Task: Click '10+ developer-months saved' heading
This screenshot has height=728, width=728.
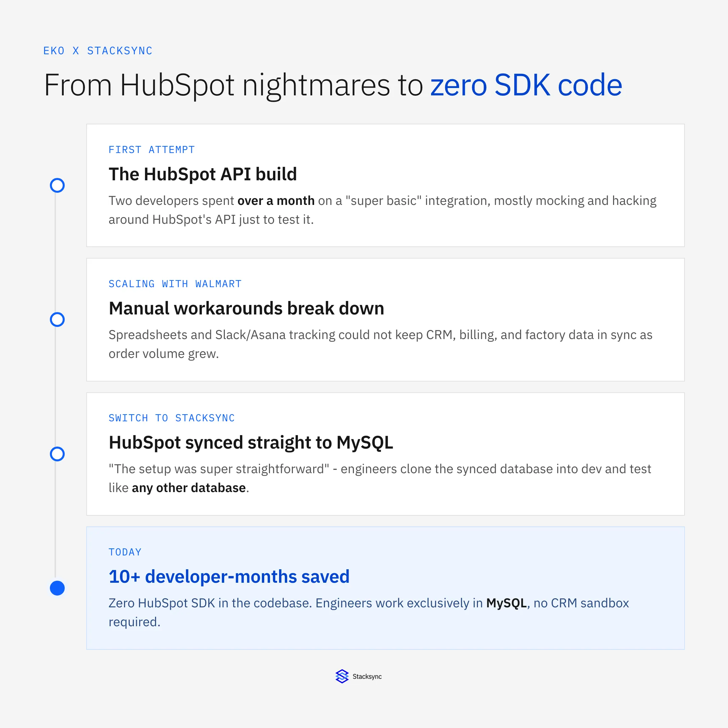Action: tap(229, 577)
